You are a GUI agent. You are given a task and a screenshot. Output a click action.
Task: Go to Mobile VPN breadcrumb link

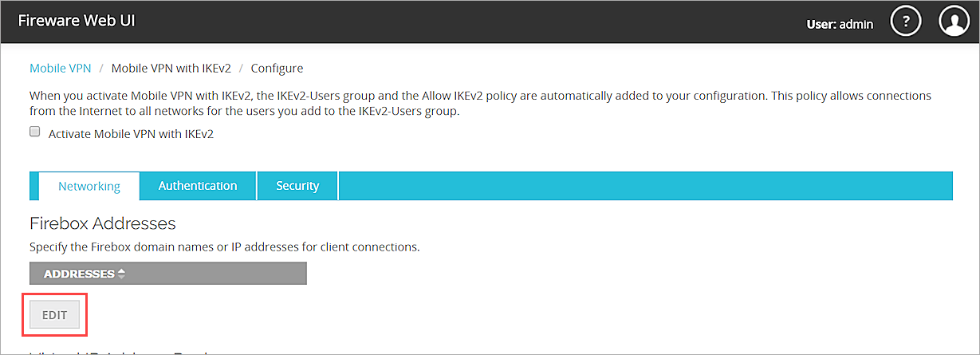pyautogui.click(x=60, y=69)
